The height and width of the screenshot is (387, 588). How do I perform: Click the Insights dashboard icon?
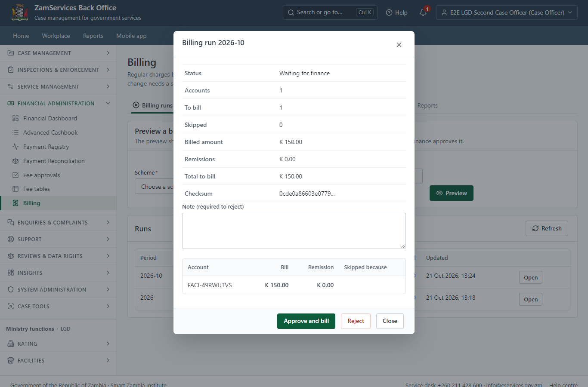point(11,273)
